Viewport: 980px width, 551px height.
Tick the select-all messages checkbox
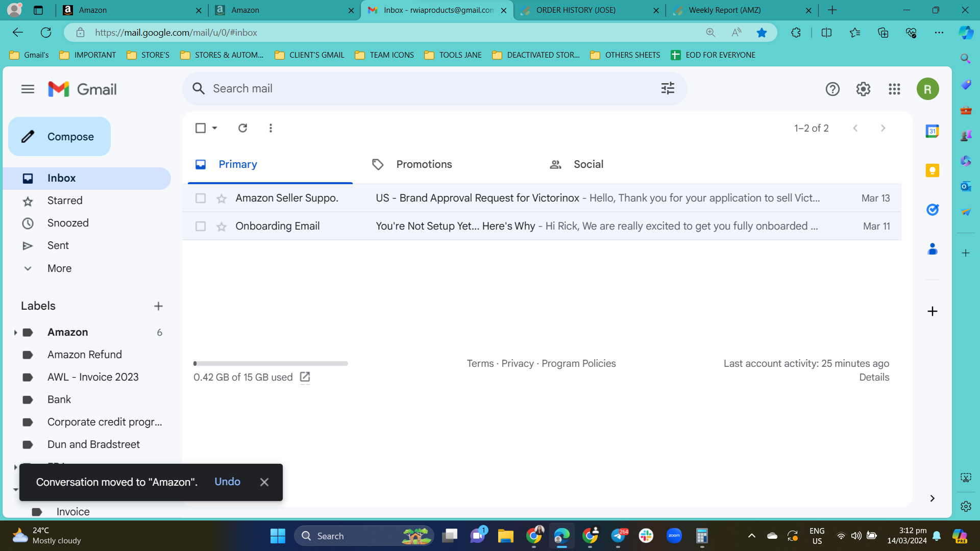pyautogui.click(x=201, y=128)
